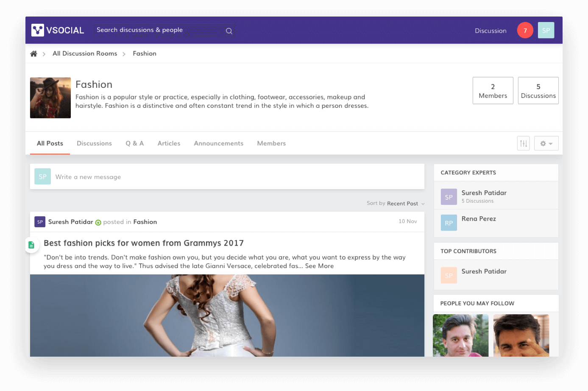Click in the search discussions & people field
This screenshot has width=588, height=391.
tap(164, 31)
